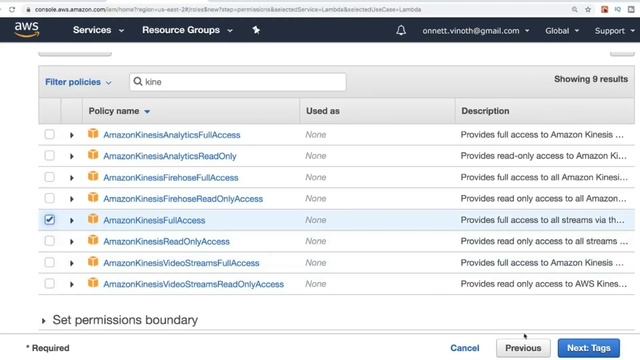640x360 pixels.
Task: Click the red browser extension icon
Action: (x=604, y=9)
